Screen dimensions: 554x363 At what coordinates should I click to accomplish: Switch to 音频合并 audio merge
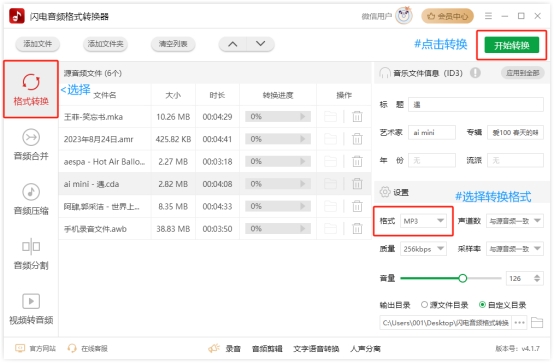[x=31, y=144]
